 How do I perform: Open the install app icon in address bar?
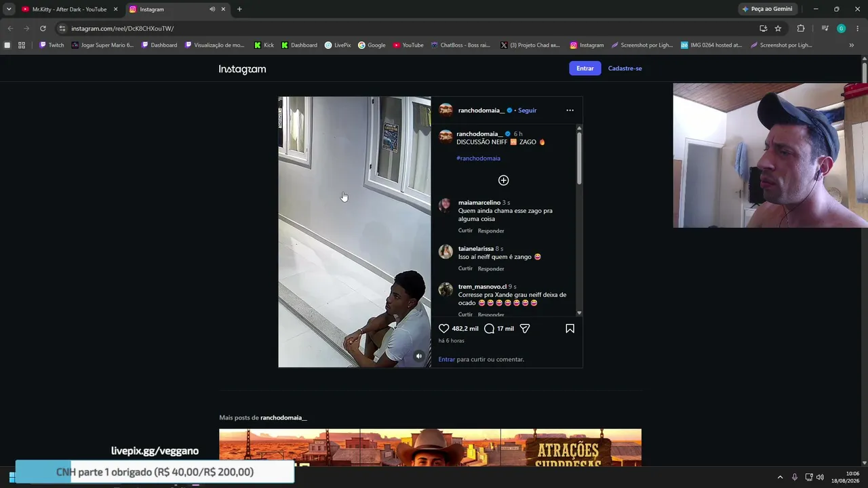(x=763, y=28)
